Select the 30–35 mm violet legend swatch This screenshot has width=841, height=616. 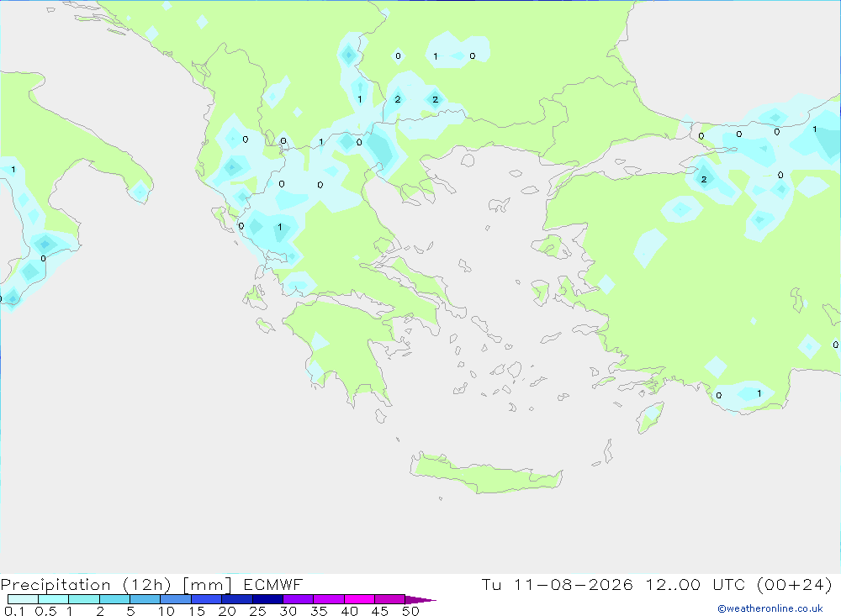[x=298, y=599]
